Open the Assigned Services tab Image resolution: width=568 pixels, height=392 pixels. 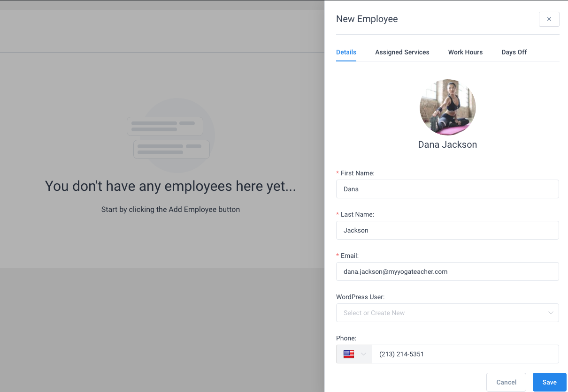click(x=402, y=52)
